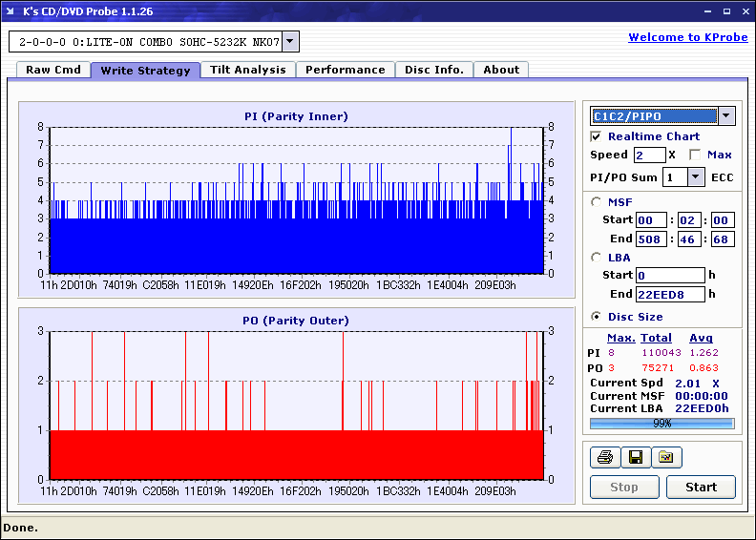Viewport: 756px width, 540px height.
Task: Choose the Disc Size radio option
Action: [x=597, y=317]
